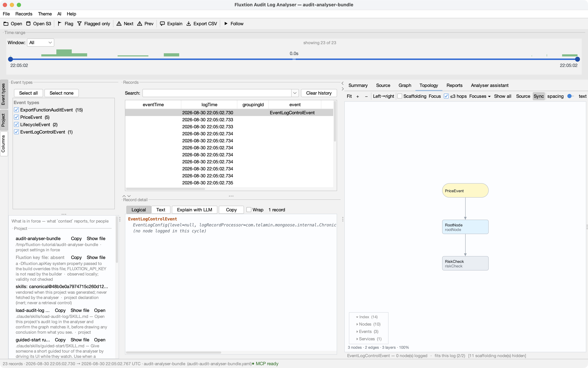This screenshot has width=588, height=368.
Task: Toggle the Sync button
Action: (538, 96)
